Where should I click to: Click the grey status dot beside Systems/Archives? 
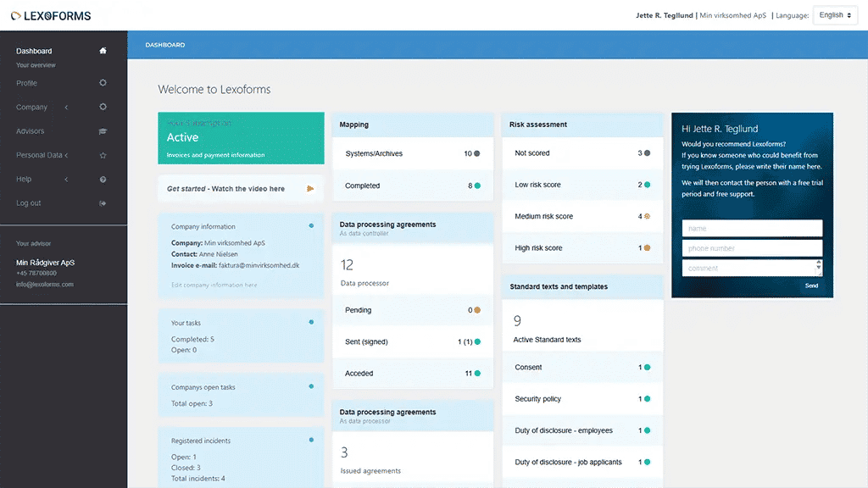477,153
